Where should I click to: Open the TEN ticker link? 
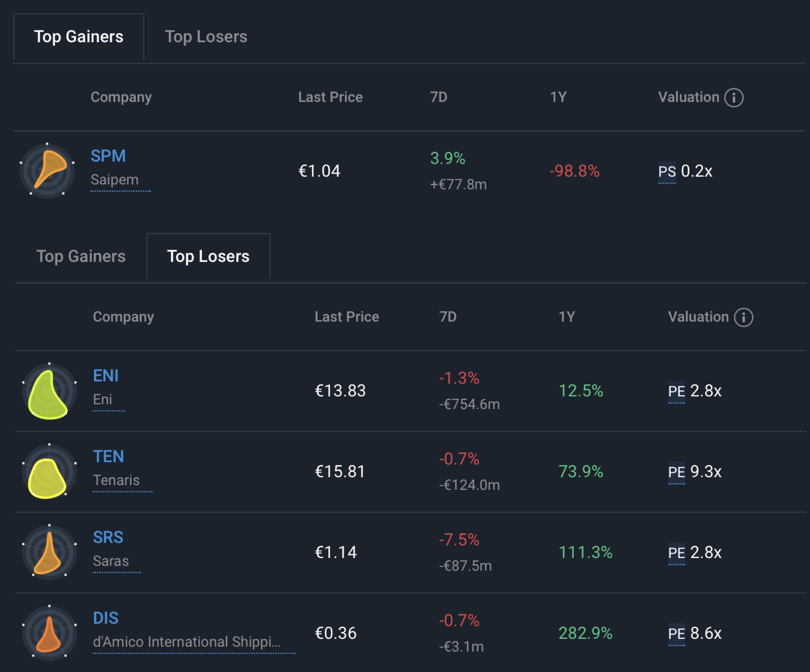click(108, 456)
